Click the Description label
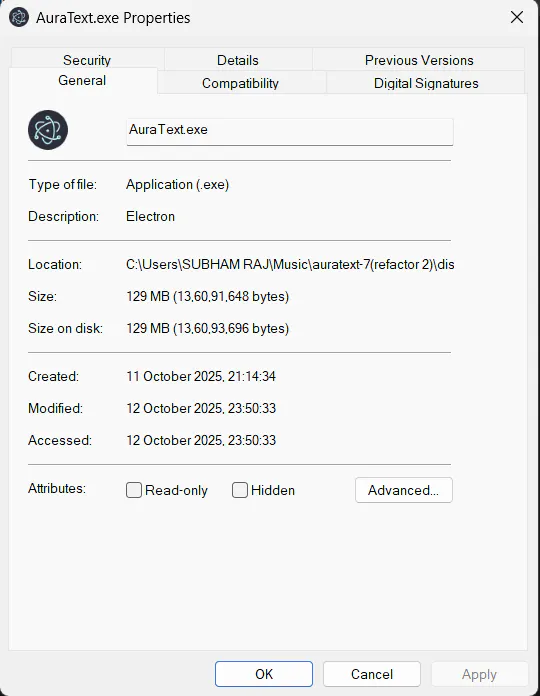The height and width of the screenshot is (696, 540). 63,216
